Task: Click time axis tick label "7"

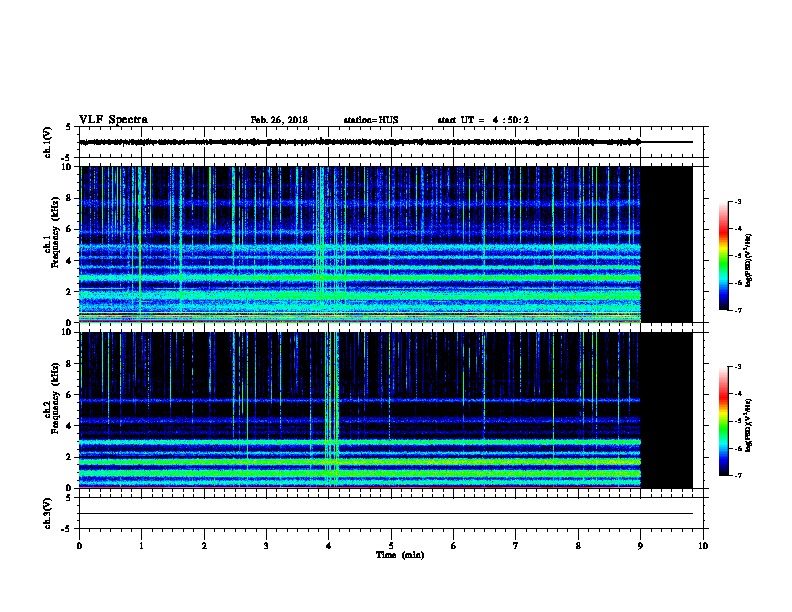Action: tap(516, 546)
